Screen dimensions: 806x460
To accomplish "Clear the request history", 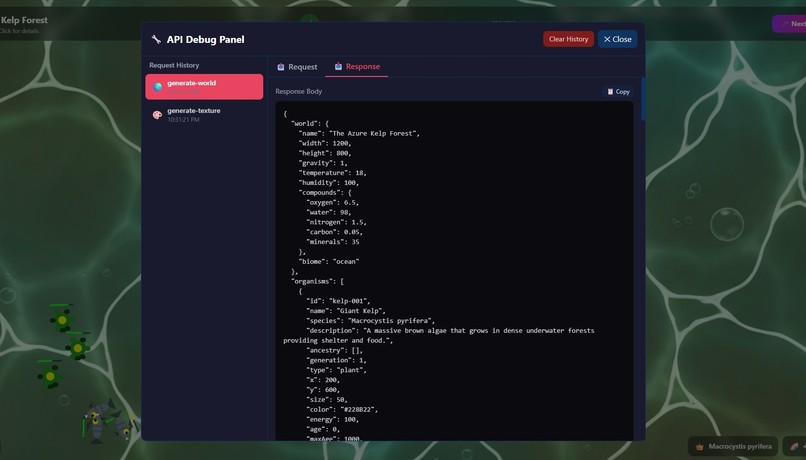I will (x=568, y=39).
